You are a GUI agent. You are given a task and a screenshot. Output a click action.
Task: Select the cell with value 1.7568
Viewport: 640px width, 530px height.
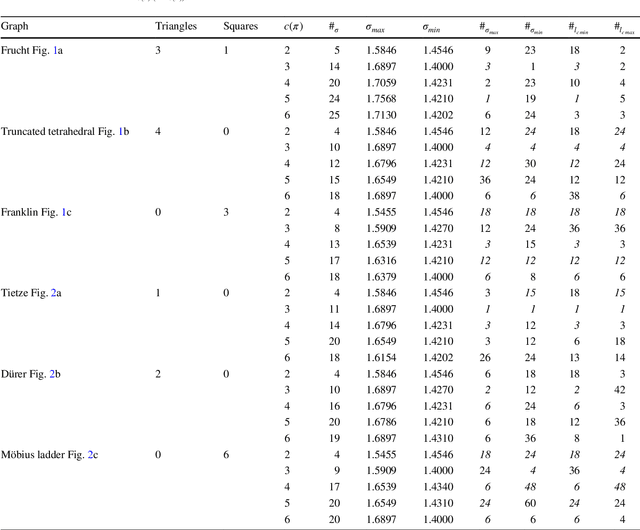tap(381, 100)
